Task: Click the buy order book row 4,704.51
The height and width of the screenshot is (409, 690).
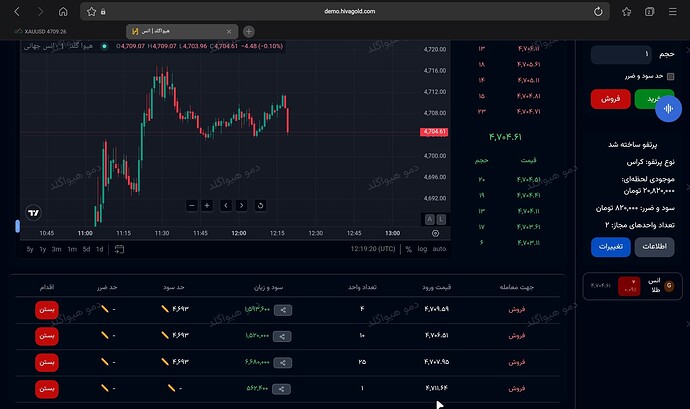Action: coord(509,180)
